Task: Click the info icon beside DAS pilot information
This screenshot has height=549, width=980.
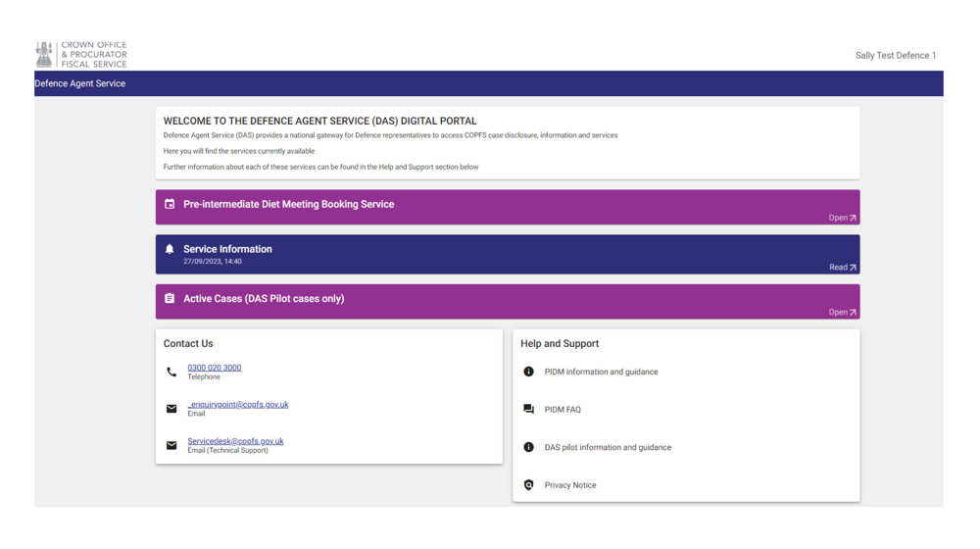Action: [529, 447]
